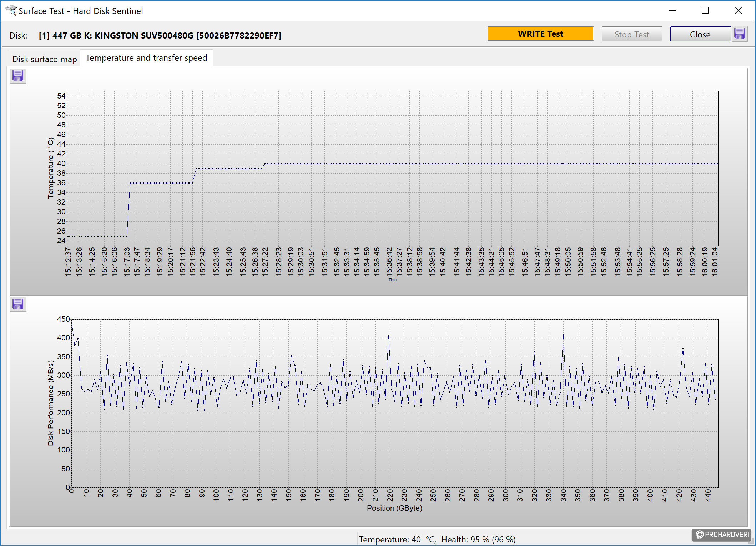Maximize the Surface Test window

705,11
